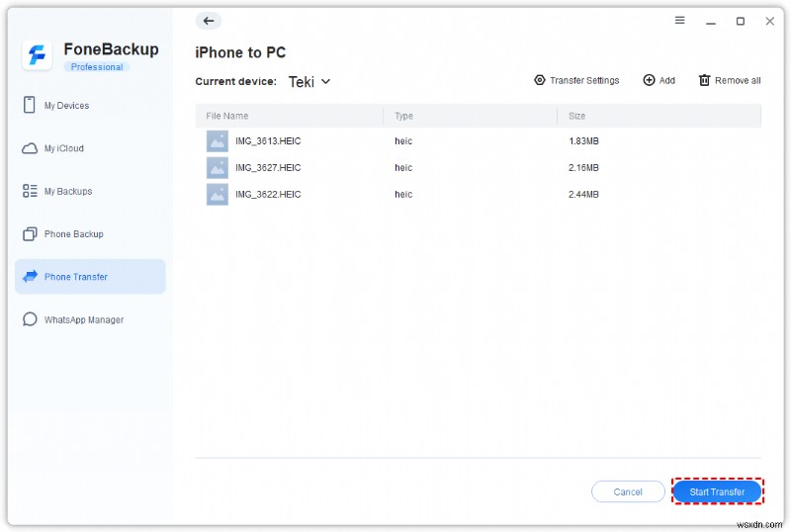
Task: Click heic type of IMG_3627.HEIC
Action: pyautogui.click(x=403, y=167)
